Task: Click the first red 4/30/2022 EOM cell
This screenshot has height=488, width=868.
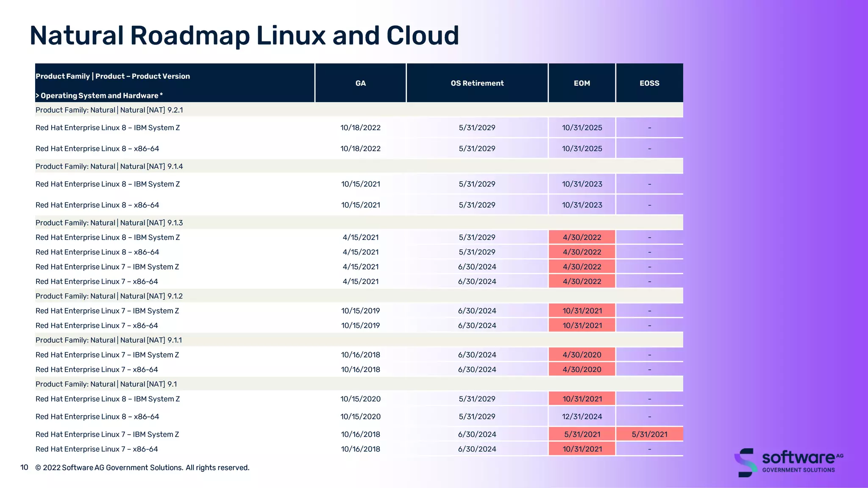Action: pyautogui.click(x=581, y=237)
